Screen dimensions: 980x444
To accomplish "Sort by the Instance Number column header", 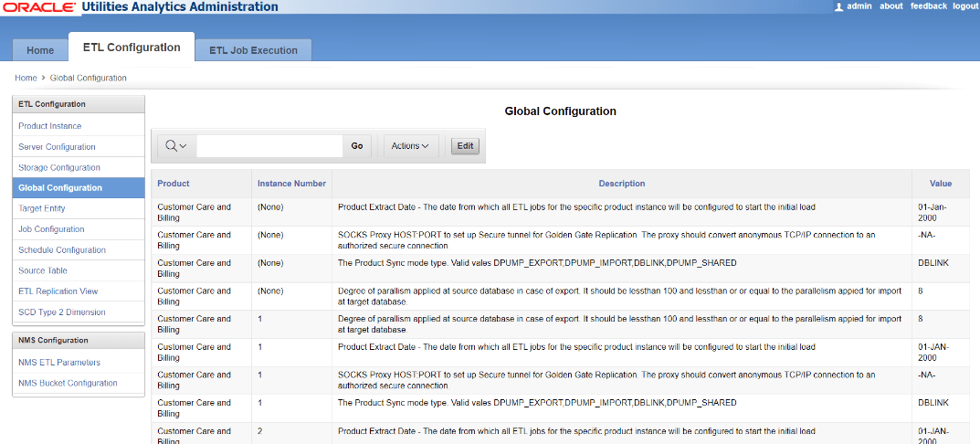I will click(291, 184).
